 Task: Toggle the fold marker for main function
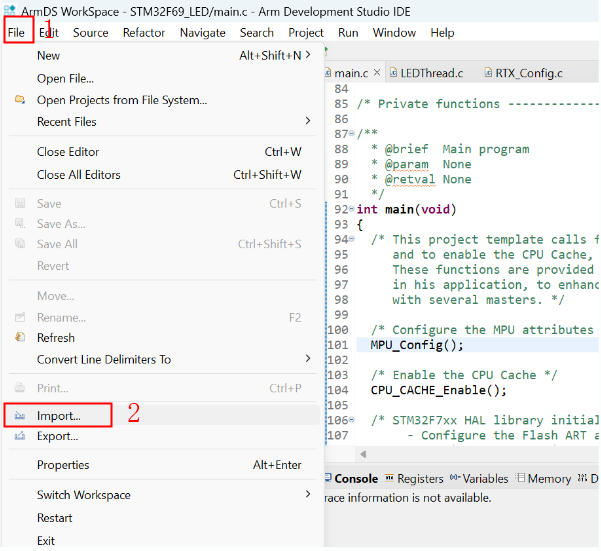(x=353, y=210)
